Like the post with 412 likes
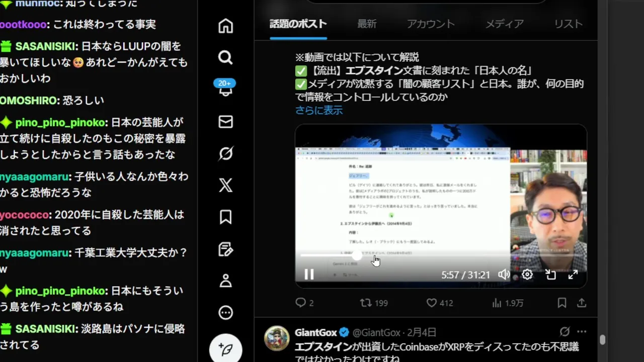The image size is (644, 362). (440, 303)
